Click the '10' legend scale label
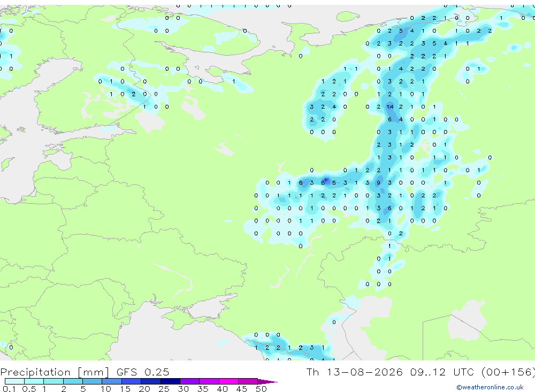 (x=106, y=389)
